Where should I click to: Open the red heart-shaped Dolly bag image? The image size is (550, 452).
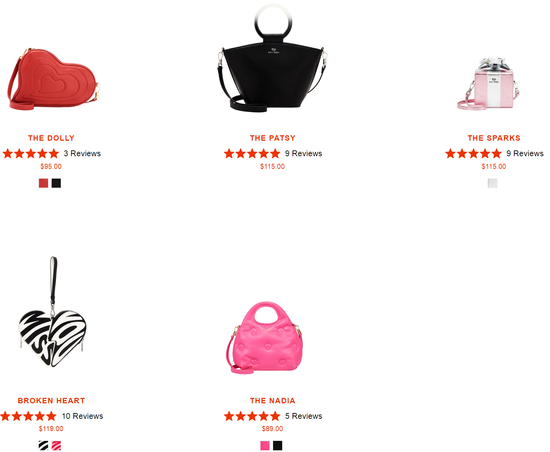coord(53,79)
